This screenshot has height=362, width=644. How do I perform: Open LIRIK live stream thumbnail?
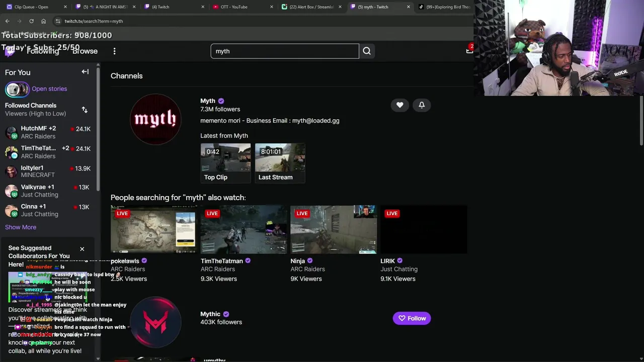[424, 229]
